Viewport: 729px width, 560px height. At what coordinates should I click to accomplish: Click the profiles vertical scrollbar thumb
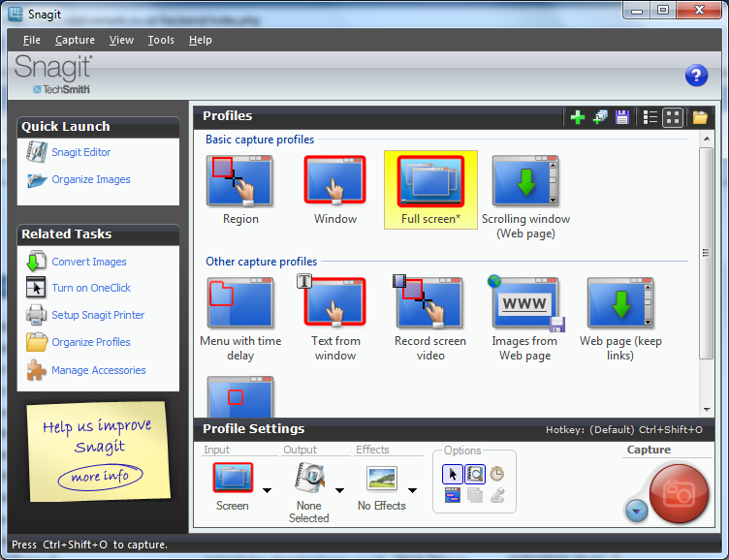coord(706,253)
